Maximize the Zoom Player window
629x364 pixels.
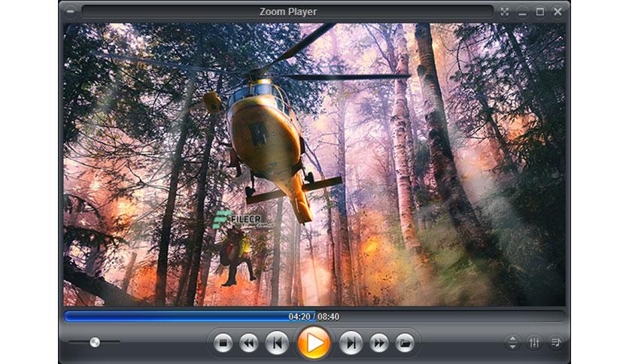540,11
